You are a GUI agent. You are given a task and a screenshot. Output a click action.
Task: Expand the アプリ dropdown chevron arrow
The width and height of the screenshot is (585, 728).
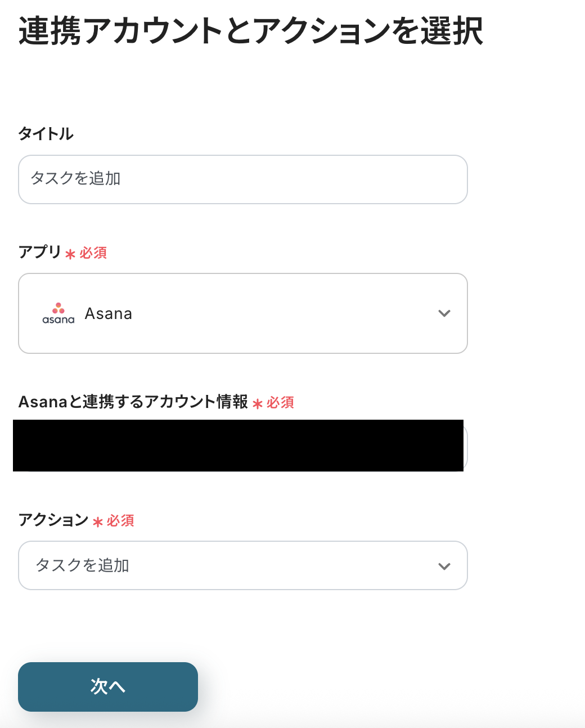pyautogui.click(x=444, y=313)
